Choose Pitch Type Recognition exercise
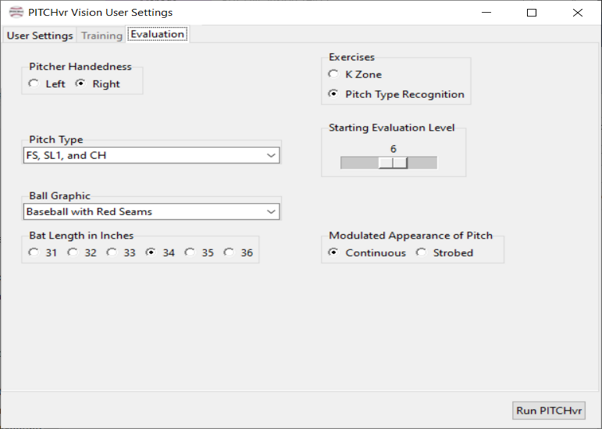Screen dimensions: 602x429 pos(334,95)
